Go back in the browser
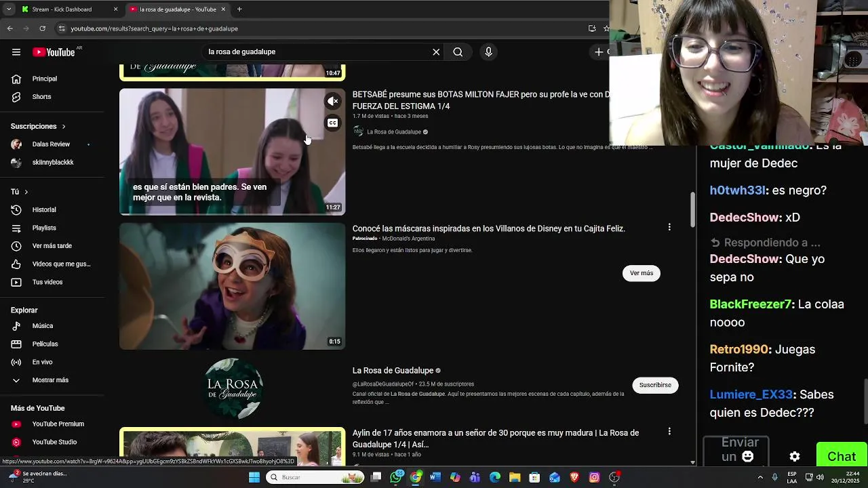This screenshot has width=868, height=488. [x=10, y=28]
